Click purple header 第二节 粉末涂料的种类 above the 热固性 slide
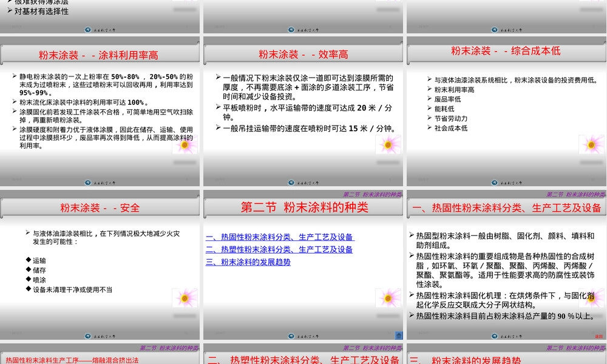Image resolution: width=607 pixels, height=364 pixels. click(575, 195)
